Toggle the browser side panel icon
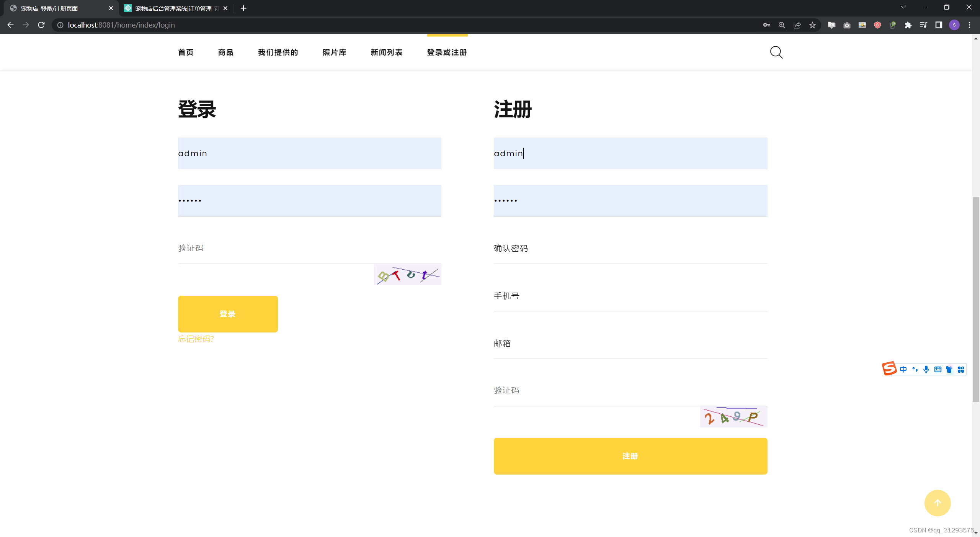980x537 pixels. coord(938,25)
